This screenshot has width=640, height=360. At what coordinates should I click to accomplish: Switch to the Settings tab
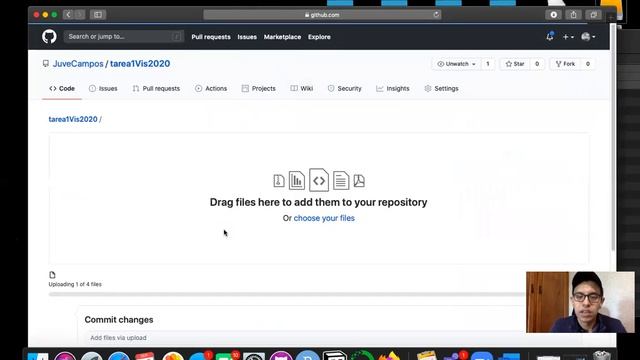442,89
